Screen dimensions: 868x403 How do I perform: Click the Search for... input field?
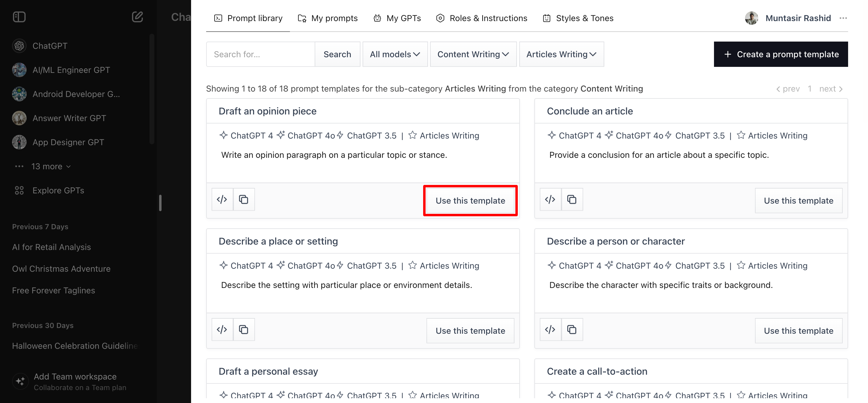click(260, 54)
